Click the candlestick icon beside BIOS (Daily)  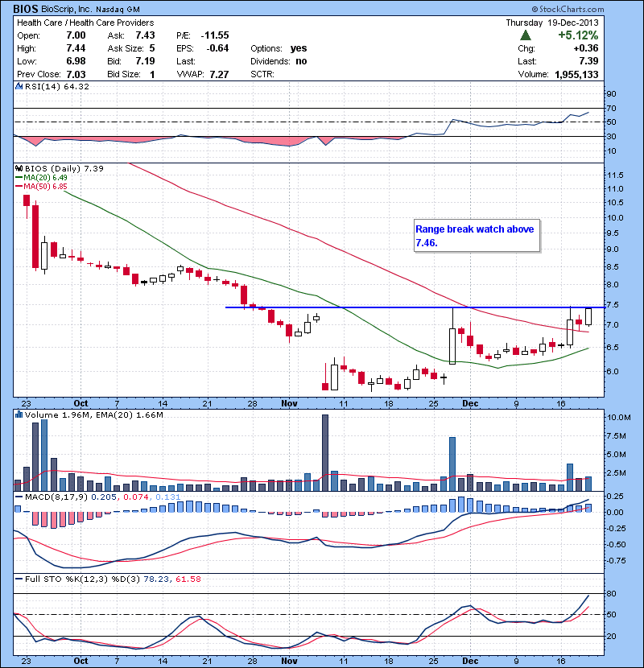(19, 168)
